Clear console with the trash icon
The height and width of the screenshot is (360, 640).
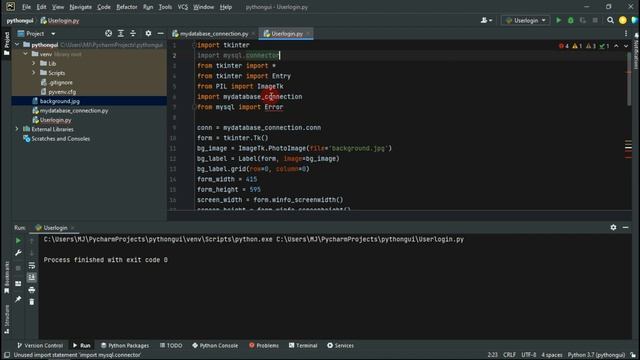(31, 302)
